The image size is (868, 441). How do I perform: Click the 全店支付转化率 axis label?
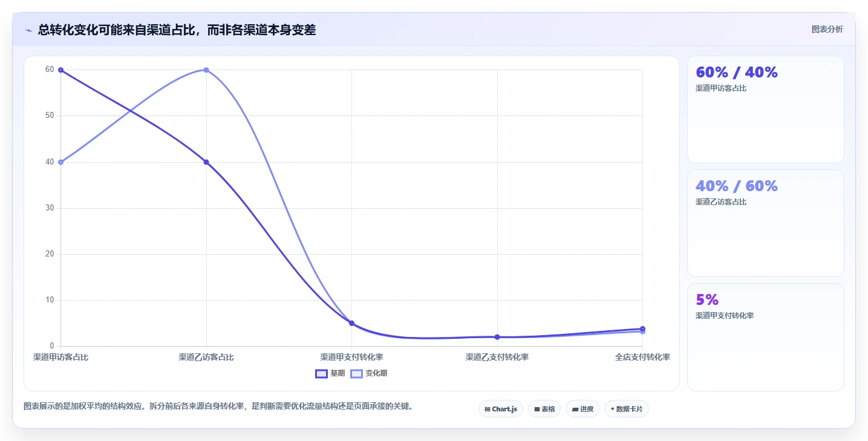(642, 358)
